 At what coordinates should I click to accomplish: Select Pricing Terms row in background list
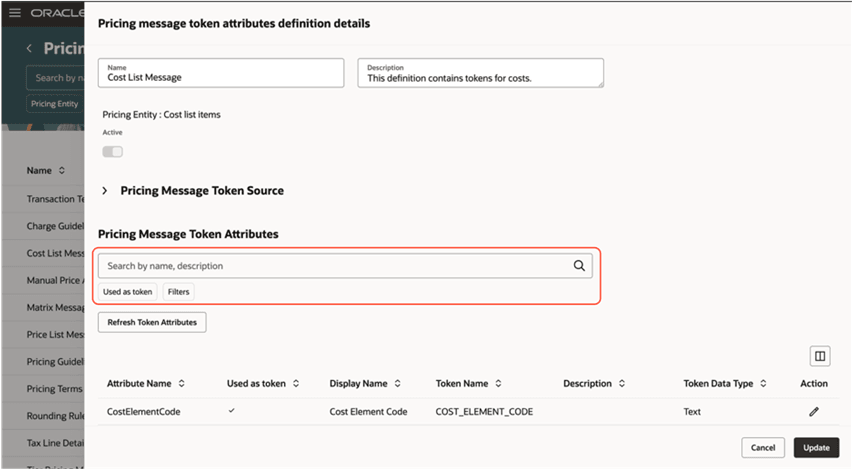click(43, 389)
